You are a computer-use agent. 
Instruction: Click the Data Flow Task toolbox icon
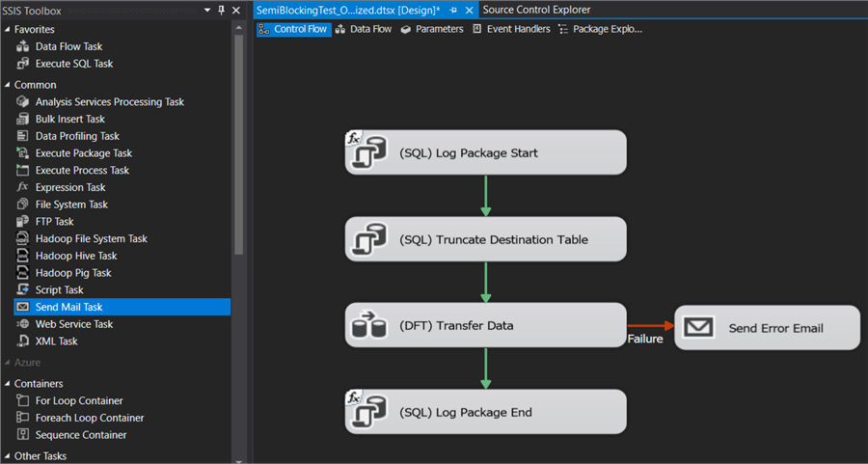(x=23, y=46)
